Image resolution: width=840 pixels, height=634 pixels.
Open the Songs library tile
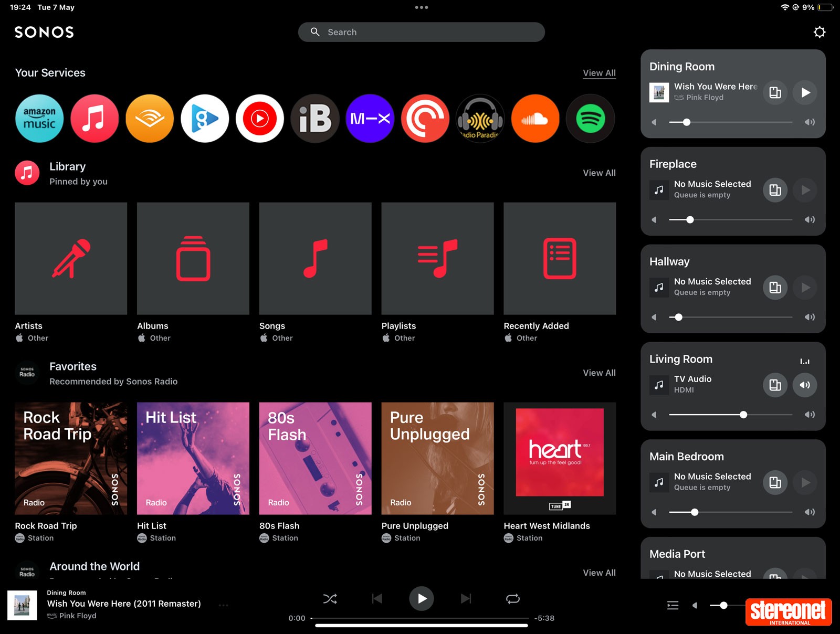[316, 258]
